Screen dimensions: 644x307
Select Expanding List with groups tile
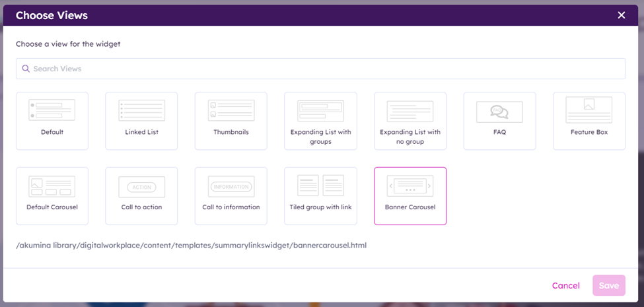320,121
